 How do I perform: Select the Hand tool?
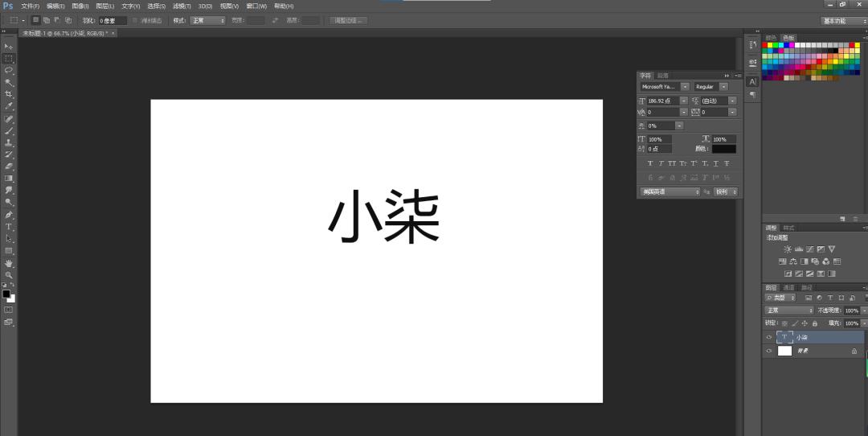[8, 264]
